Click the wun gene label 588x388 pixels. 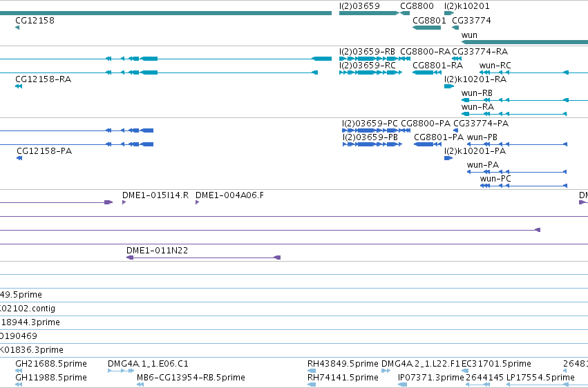[x=469, y=35]
